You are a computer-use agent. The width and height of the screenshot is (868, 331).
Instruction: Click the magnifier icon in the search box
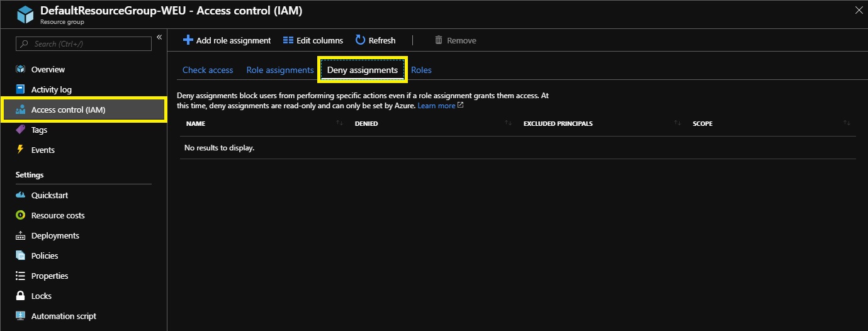25,43
